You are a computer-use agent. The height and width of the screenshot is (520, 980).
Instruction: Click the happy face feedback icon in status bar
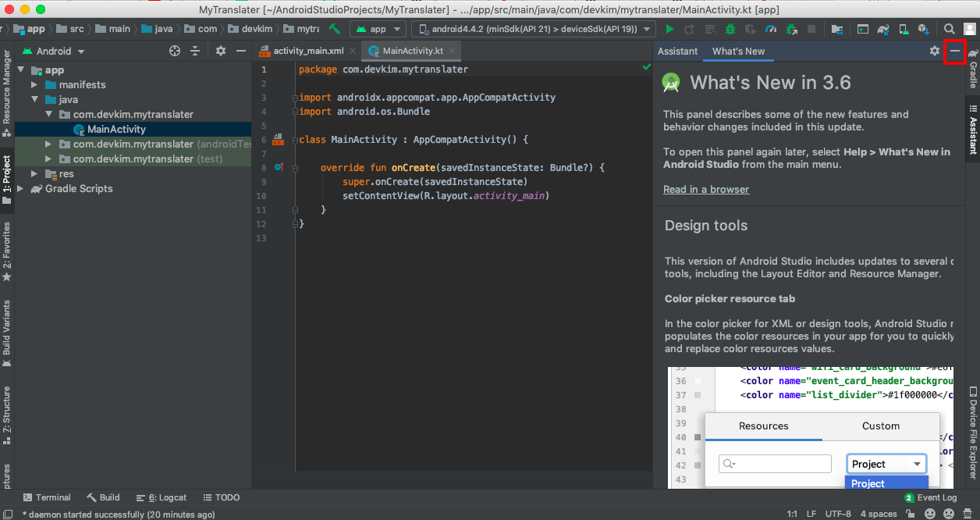coord(930,514)
